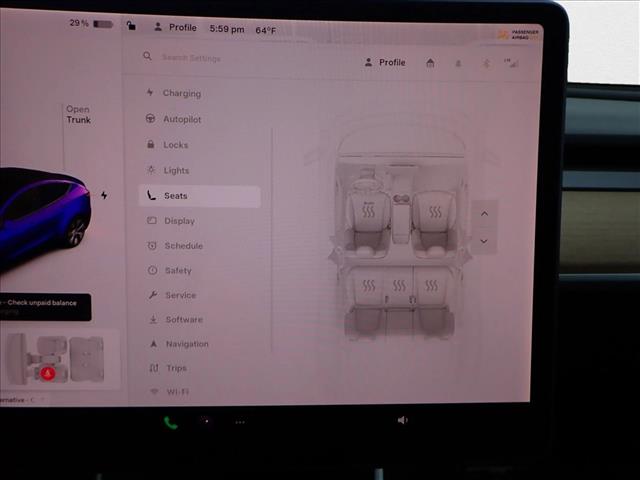This screenshot has height=480, width=640.
Task: Tap the 5:59 pm clock
Action: 227,29
